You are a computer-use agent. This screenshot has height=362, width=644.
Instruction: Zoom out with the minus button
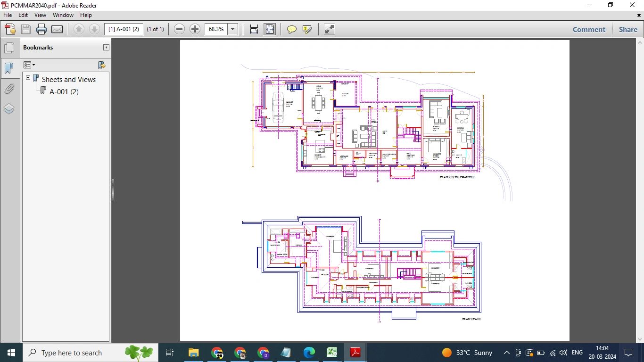point(179,29)
